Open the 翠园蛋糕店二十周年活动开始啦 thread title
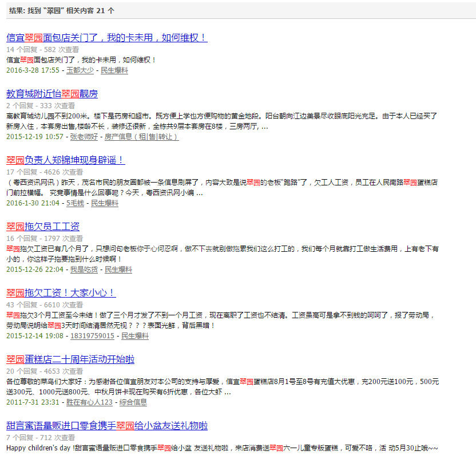 point(70,359)
